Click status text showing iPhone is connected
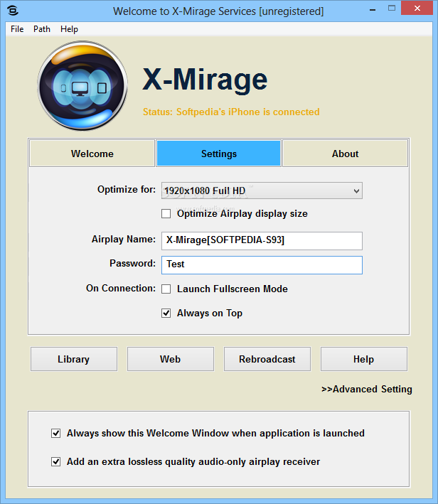This screenshot has width=438, height=504. [231, 112]
